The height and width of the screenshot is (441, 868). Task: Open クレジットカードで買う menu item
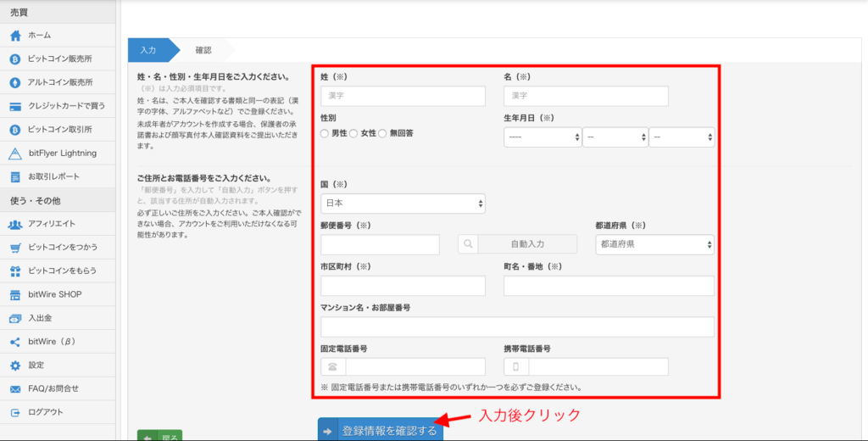[58, 106]
